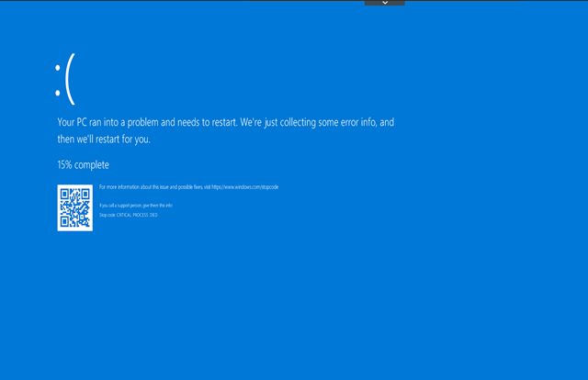Click the QR code image
The image size is (588, 380).
point(74,207)
